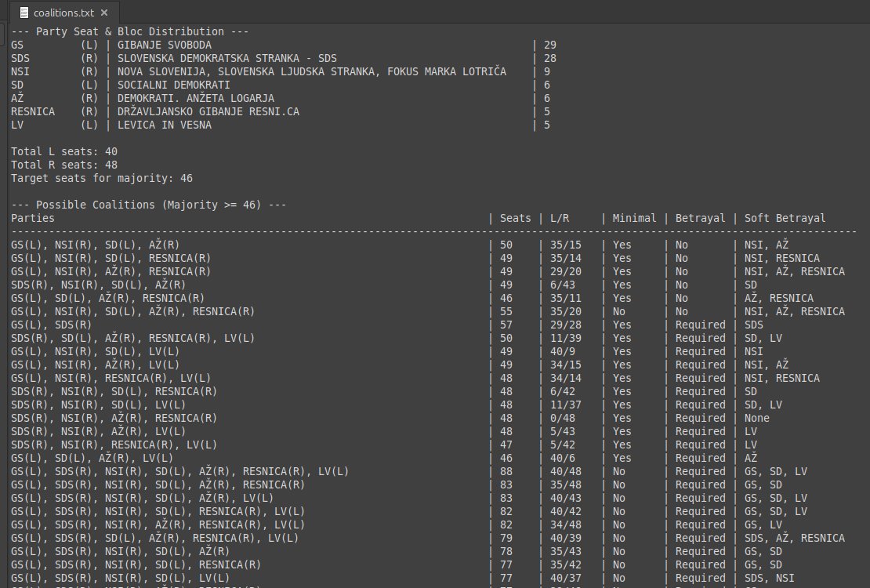870x588 pixels.
Task: Click the seats value 55
Action: 506,311
